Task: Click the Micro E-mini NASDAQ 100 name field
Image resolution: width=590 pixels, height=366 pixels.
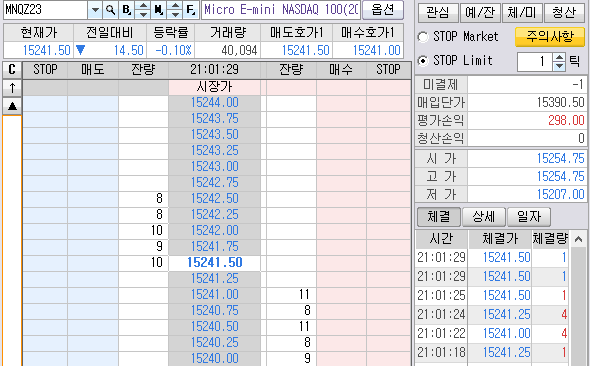Action: click(281, 10)
